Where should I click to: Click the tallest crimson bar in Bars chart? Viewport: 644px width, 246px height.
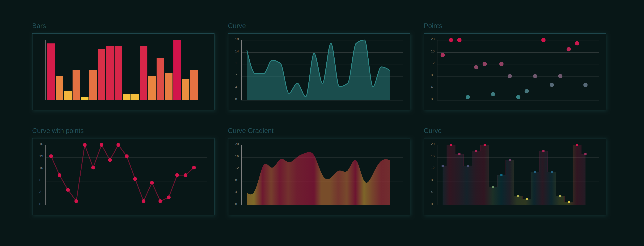coord(177,70)
